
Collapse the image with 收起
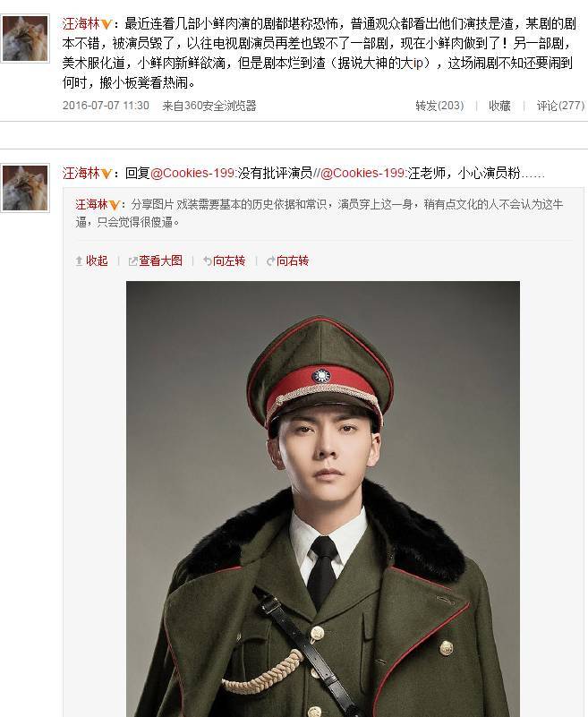point(97,260)
